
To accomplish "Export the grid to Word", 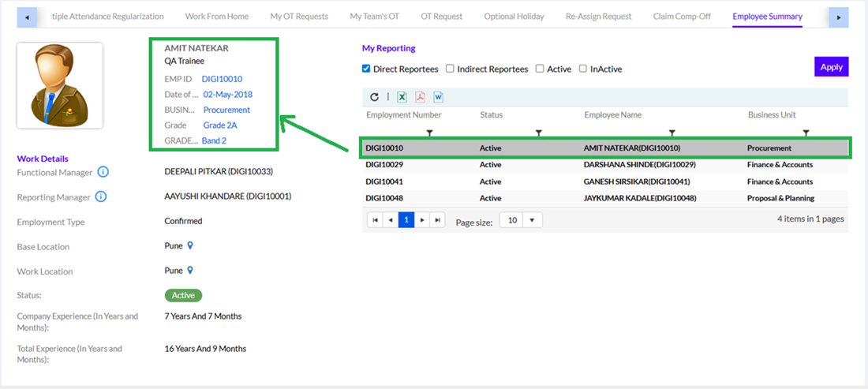I will click(439, 97).
